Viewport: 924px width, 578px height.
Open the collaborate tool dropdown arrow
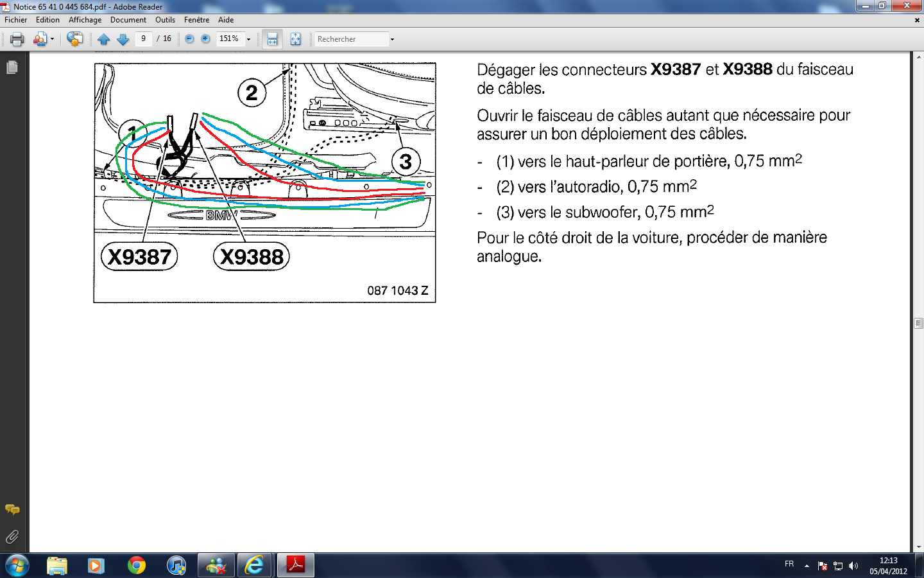click(x=52, y=39)
